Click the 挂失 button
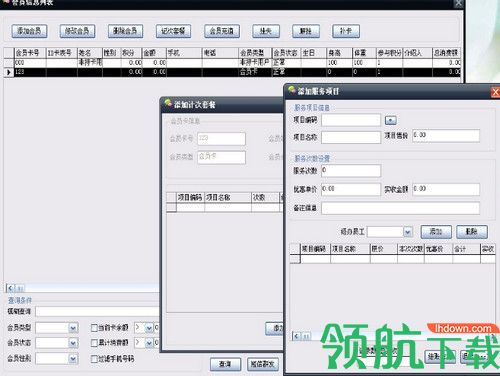 pyautogui.click(x=266, y=31)
